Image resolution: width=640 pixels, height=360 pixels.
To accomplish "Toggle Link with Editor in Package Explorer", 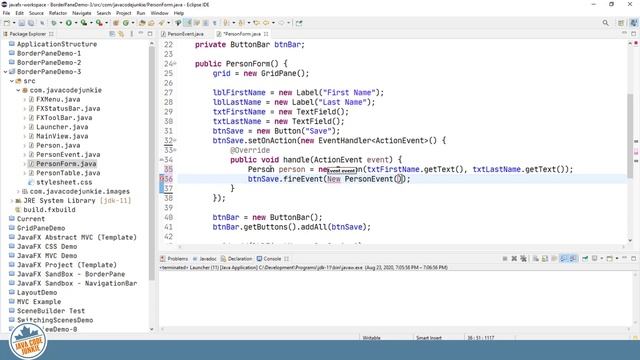I will pyautogui.click(x=121, y=34).
